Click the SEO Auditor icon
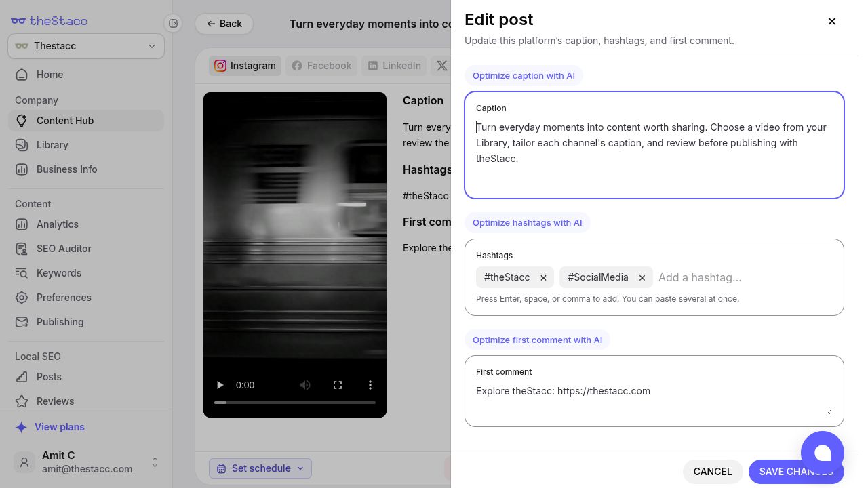This screenshot has height=488, width=868. tap(22, 249)
